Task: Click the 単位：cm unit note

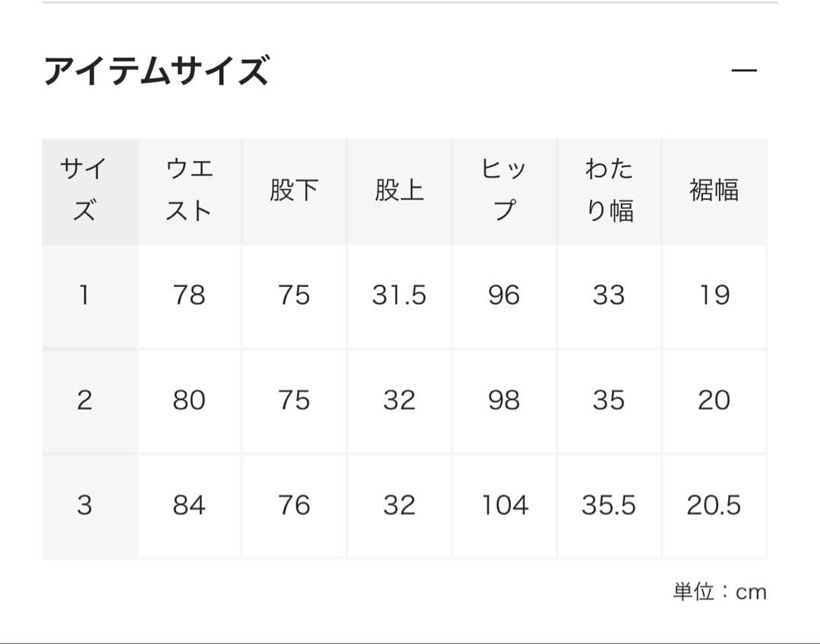Action: [x=719, y=592]
